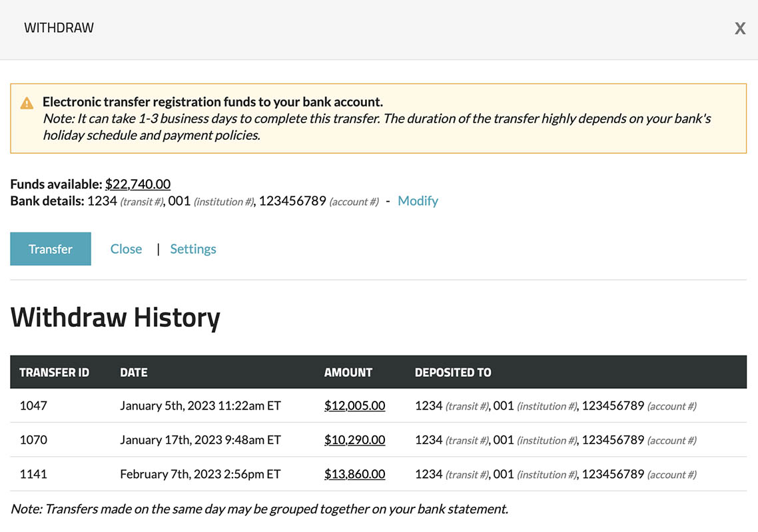Click the yellow warning triangle icon
Screen dimensions: 758x532
pos(27,103)
